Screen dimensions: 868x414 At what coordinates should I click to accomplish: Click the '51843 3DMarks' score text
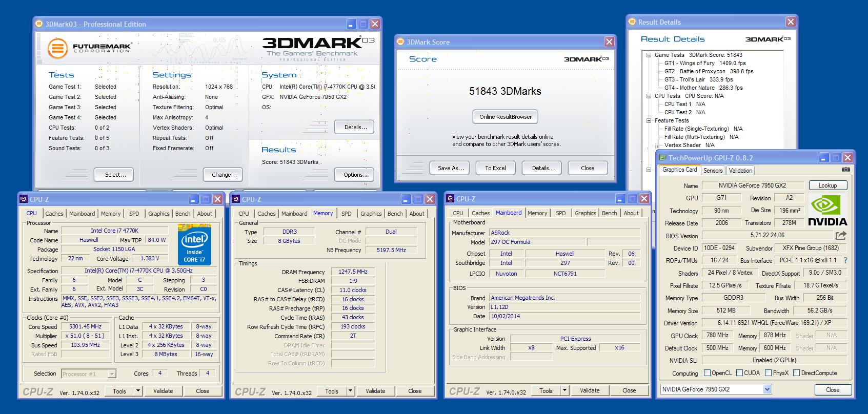[505, 91]
